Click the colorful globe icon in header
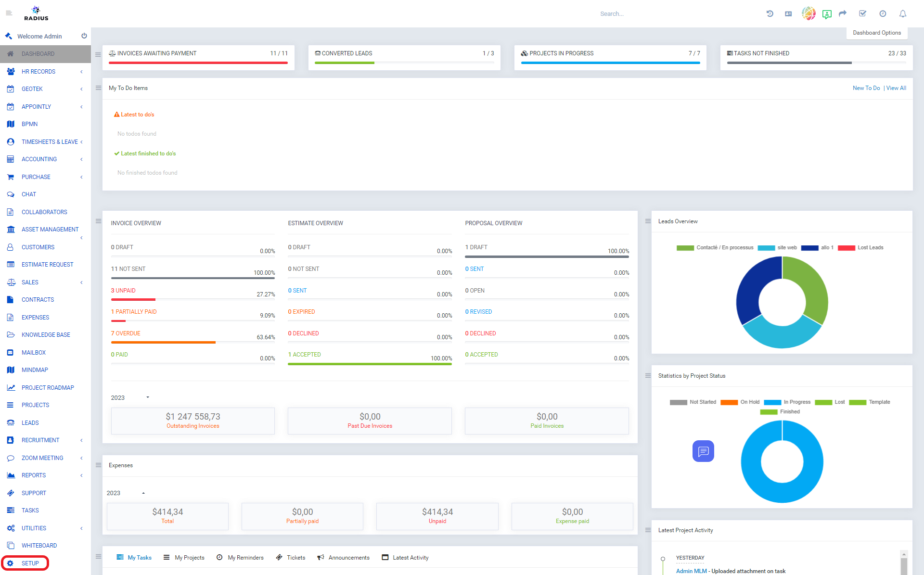The image size is (924, 575). [808, 13]
